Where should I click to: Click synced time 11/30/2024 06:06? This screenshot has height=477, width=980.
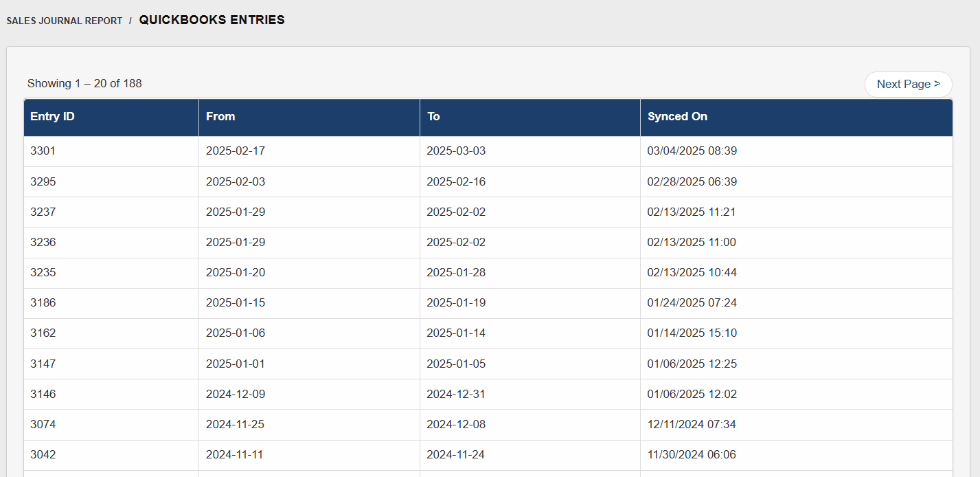tap(692, 454)
